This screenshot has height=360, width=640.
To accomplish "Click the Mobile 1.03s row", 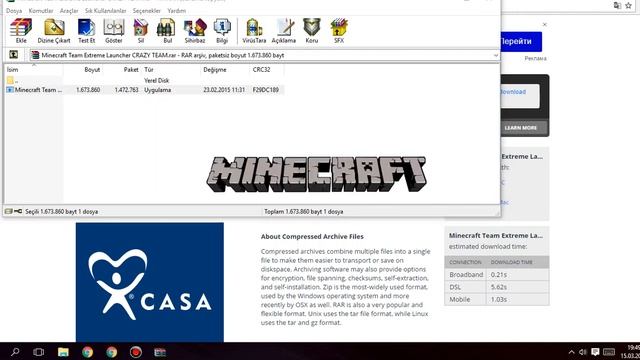I will [497, 299].
